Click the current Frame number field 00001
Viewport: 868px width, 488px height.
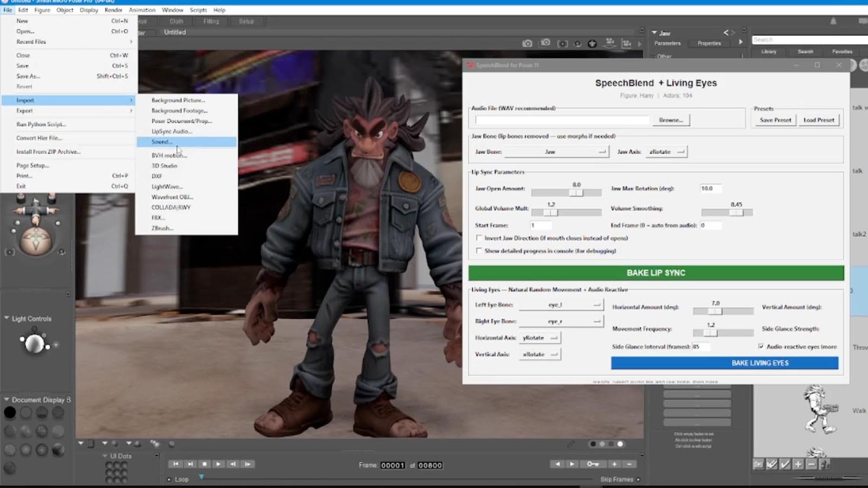click(393, 465)
